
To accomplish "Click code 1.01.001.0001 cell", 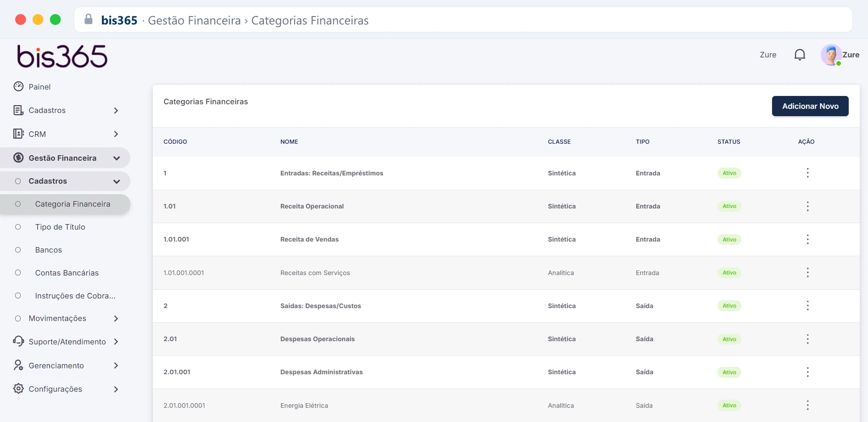I will (x=184, y=273).
